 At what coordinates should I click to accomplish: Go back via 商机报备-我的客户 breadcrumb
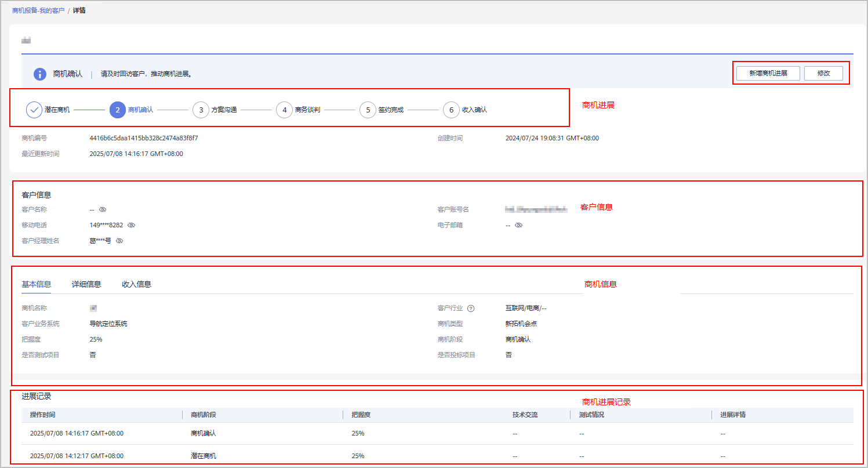[38, 10]
